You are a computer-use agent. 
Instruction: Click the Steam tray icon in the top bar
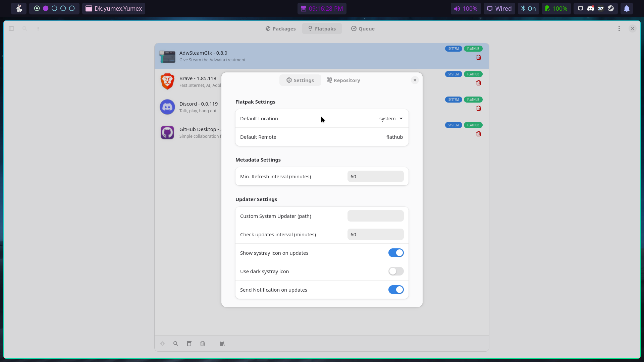[611, 9]
